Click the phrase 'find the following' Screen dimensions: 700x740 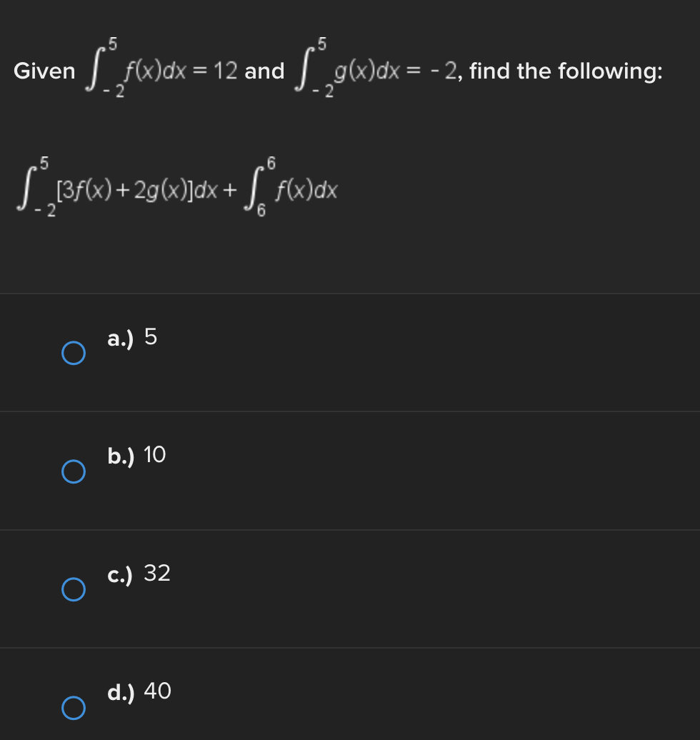(x=564, y=71)
